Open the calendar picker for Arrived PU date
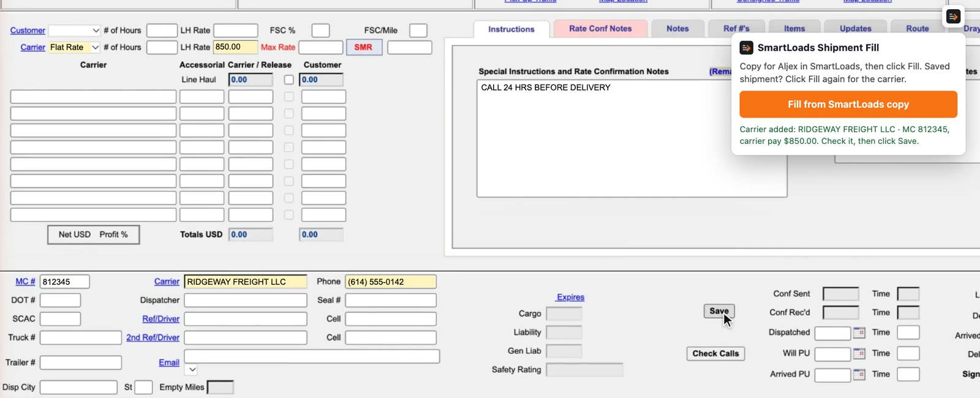 pos(859,374)
